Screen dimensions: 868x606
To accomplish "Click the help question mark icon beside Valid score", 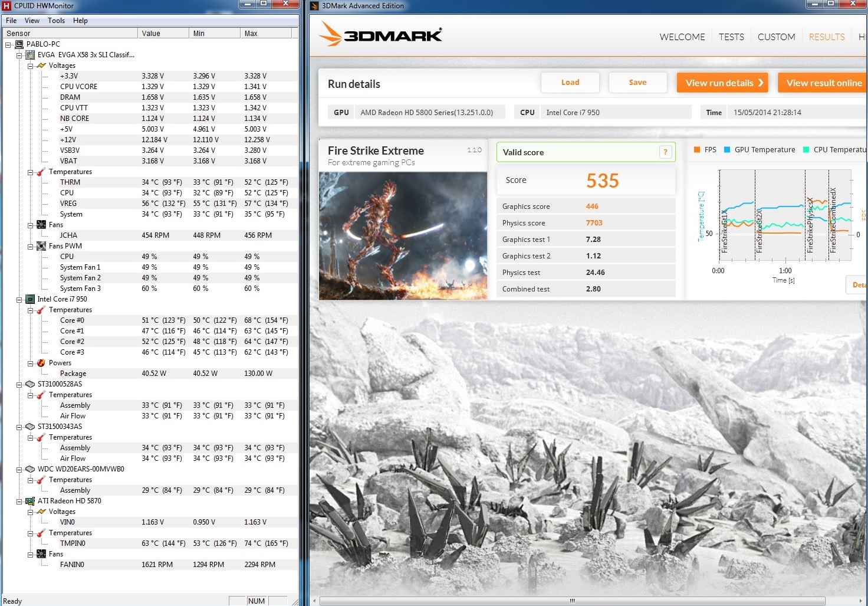I will (665, 152).
